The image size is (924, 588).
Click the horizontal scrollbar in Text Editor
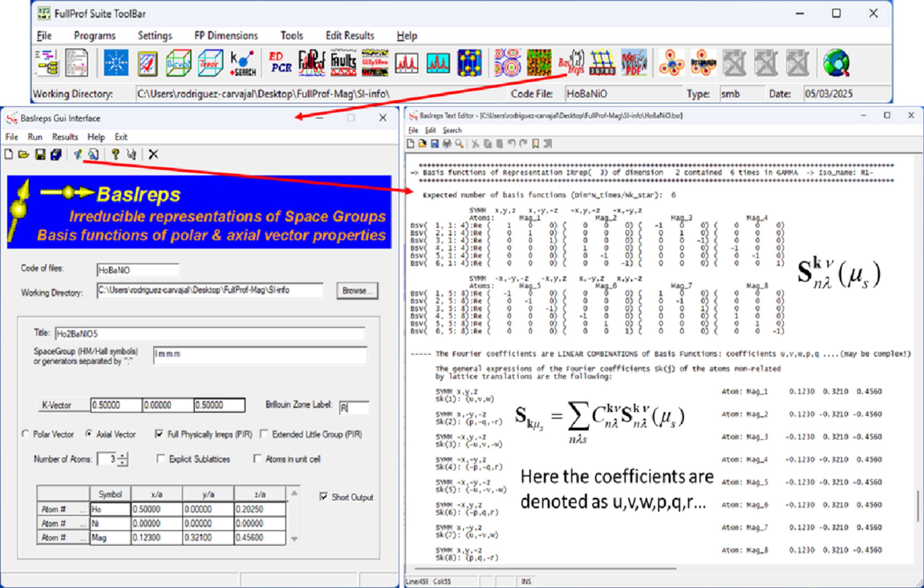(x=545, y=568)
